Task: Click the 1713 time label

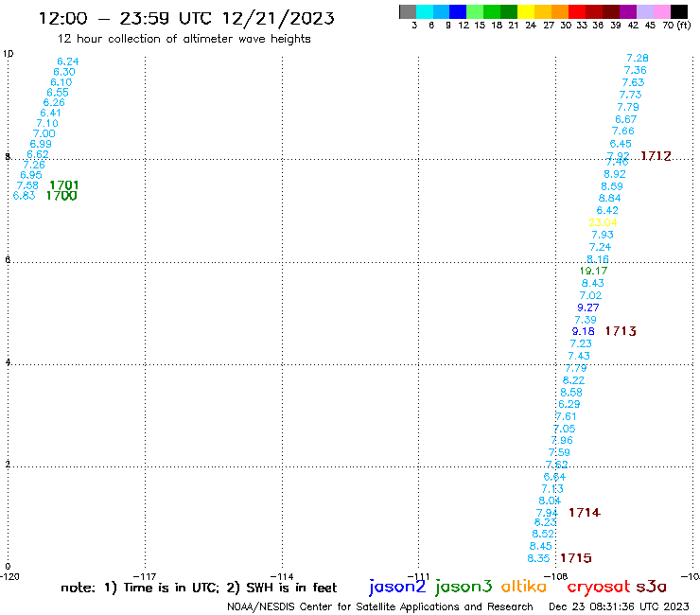Action: click(621, 331)
